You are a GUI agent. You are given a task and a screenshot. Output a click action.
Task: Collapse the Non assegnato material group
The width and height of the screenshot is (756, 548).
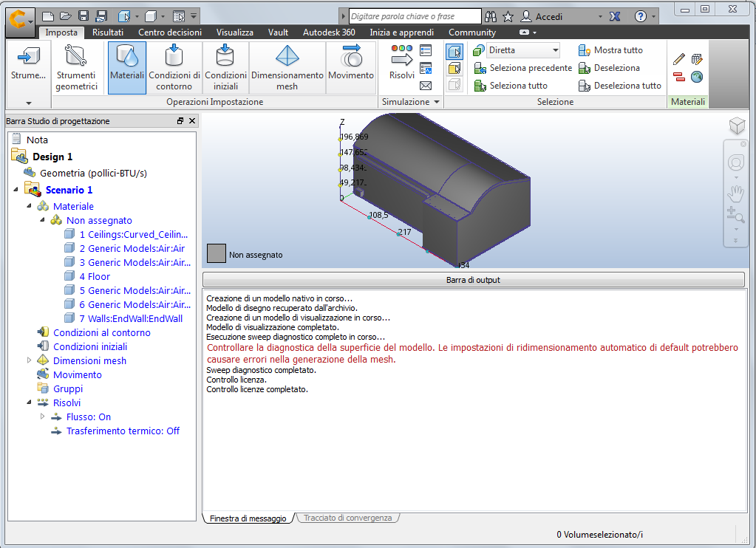click(x=43, y=220)
